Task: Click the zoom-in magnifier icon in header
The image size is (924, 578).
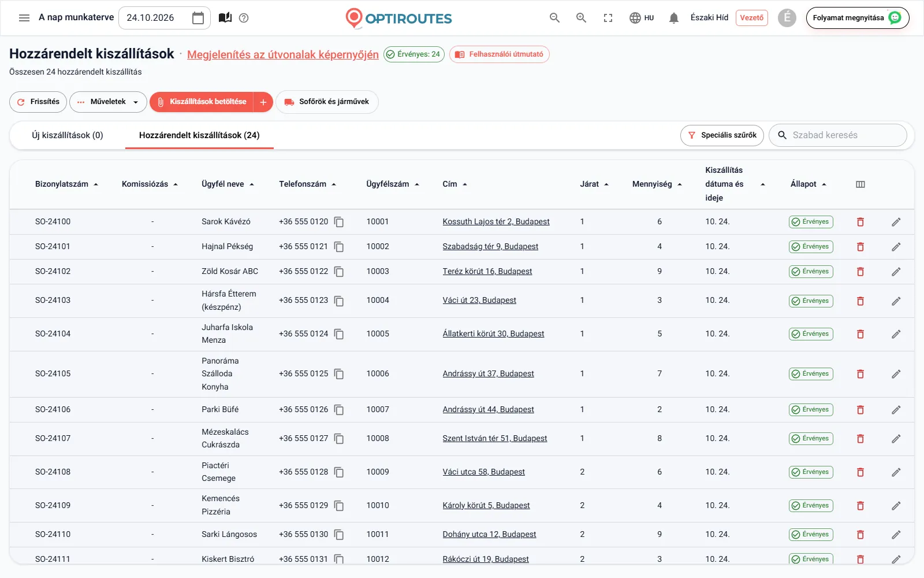Action: point(581,18)
